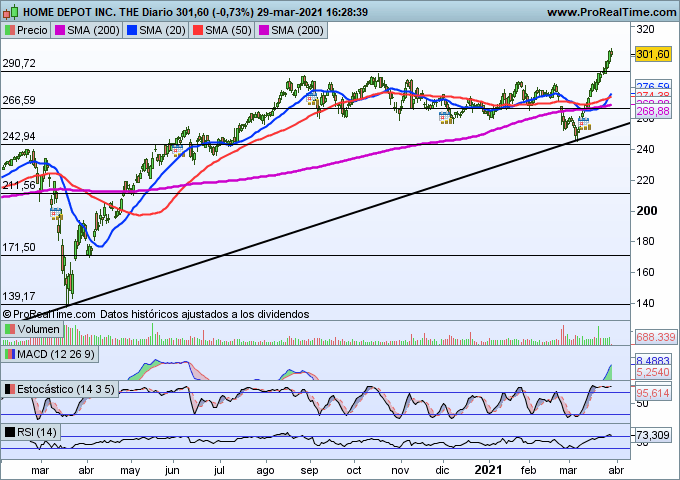Viewport: 680px width, 480px height.
Task: Click the RSI (14) panel label
Action: coord(30,432)
